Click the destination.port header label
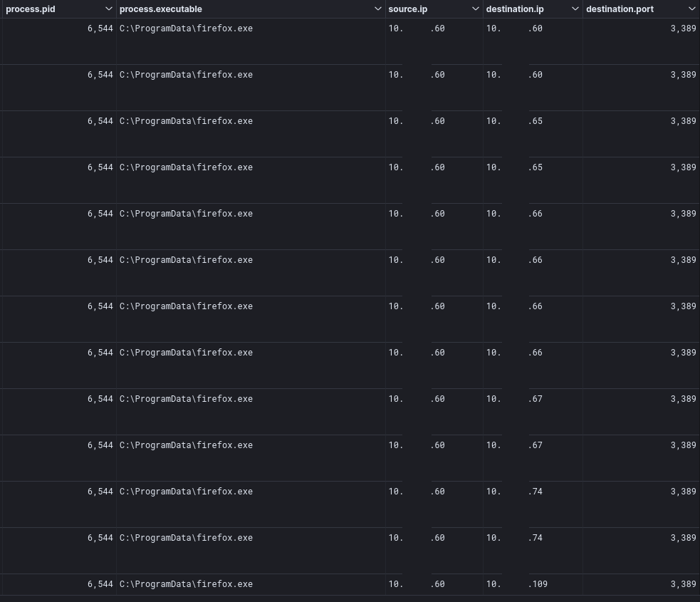Image resolution: width=700 pixels, height=602 pixels. (x=620, y=9)
